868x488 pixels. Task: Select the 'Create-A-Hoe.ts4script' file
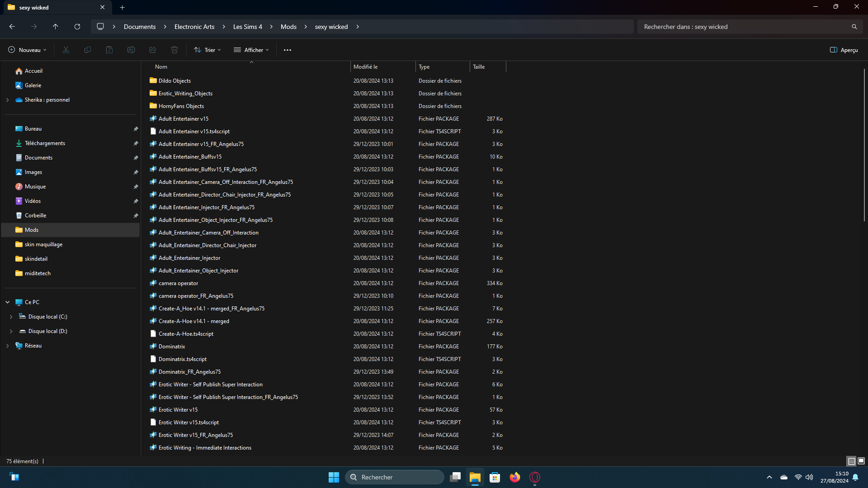tap(186, 334)
